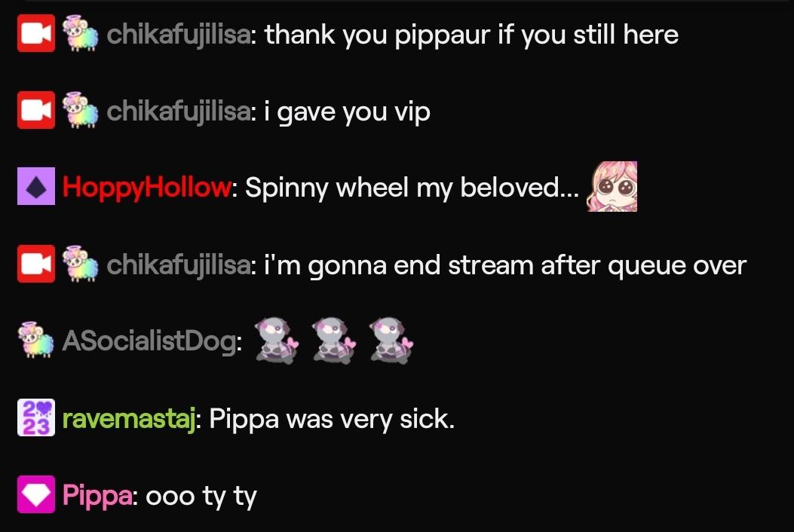This screenshot has height=532, width=794.
Task: Click broadcaster badge on 'end stream' message
Action: pyautogui.click(x=36, y=264)
